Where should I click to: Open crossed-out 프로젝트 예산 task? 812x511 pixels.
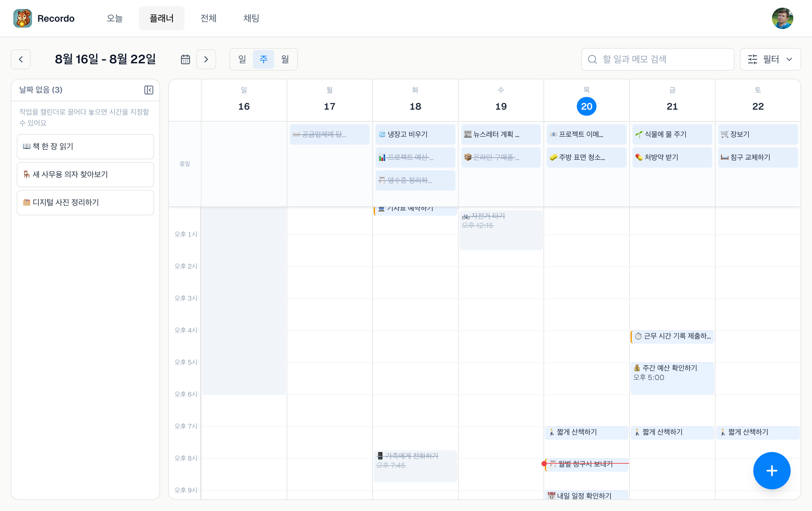(x=415, y=157)
